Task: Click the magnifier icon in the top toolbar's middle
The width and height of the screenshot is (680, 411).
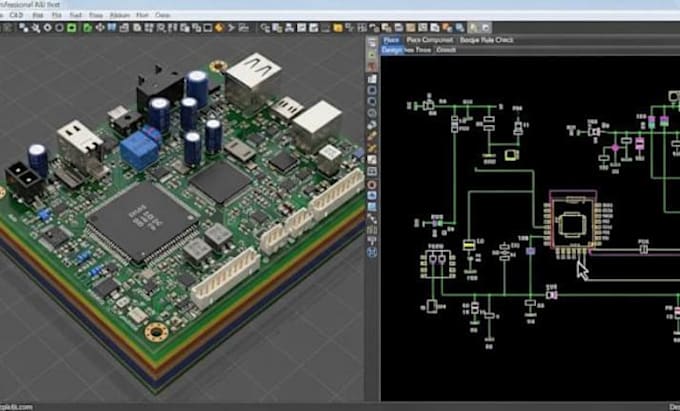Action: tap(160, 28)
